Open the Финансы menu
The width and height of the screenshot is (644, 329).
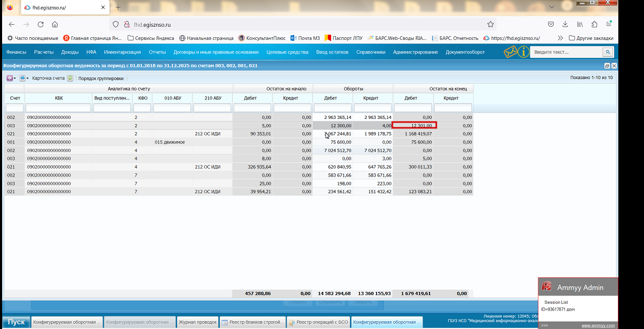point(16,52)
